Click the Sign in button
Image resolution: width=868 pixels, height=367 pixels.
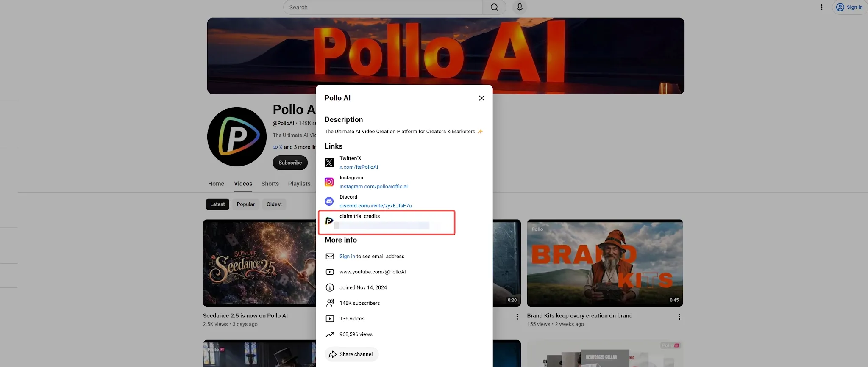849,7
